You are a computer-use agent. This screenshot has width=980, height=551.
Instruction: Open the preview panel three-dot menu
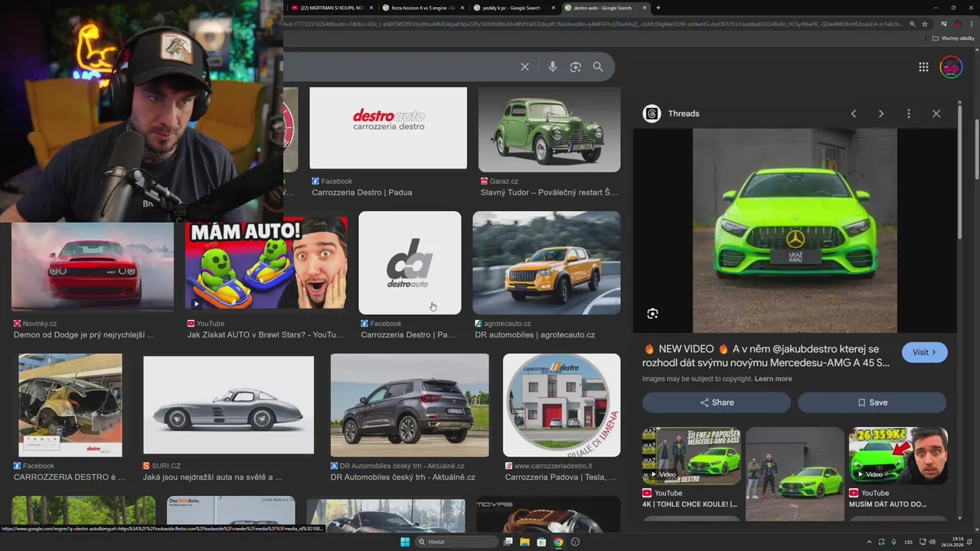[x=908, y=113]
